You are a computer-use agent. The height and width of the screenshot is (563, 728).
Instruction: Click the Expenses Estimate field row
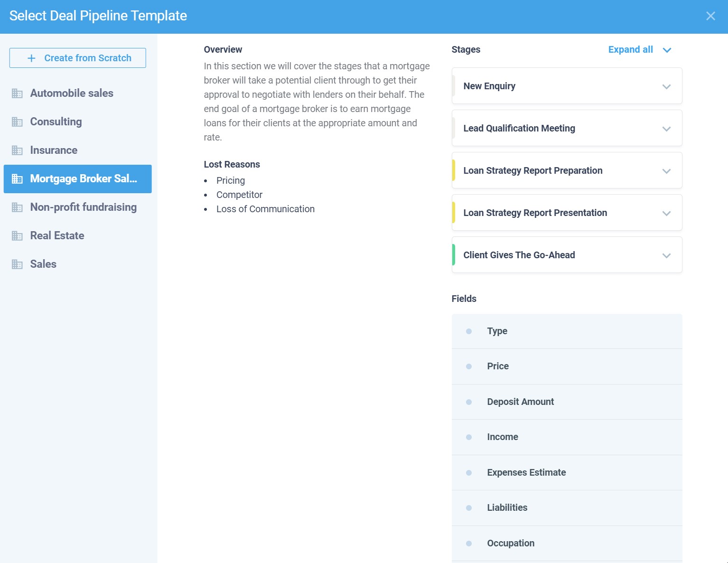567,473
